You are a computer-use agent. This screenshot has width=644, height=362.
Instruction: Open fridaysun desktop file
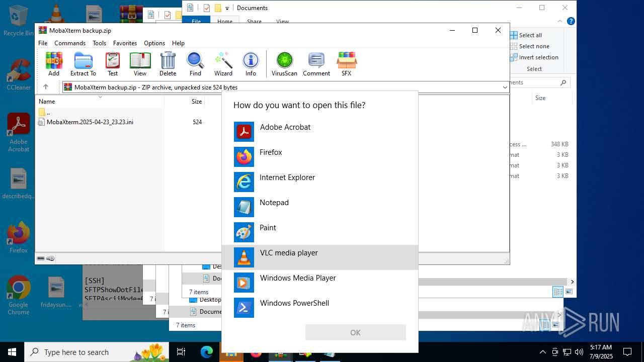(56, 293)
